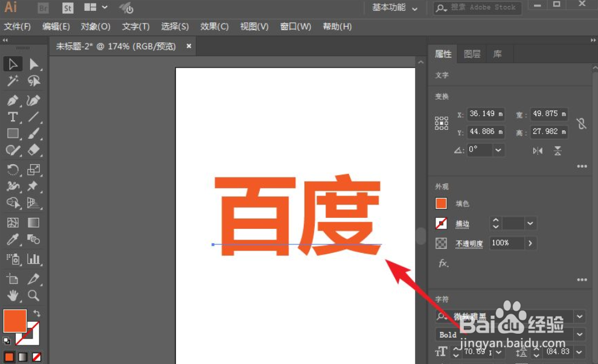Viewport: 598px width, 364px height.
Task: Open the 文字(T) menu
Action: click(x=136, y=27)
